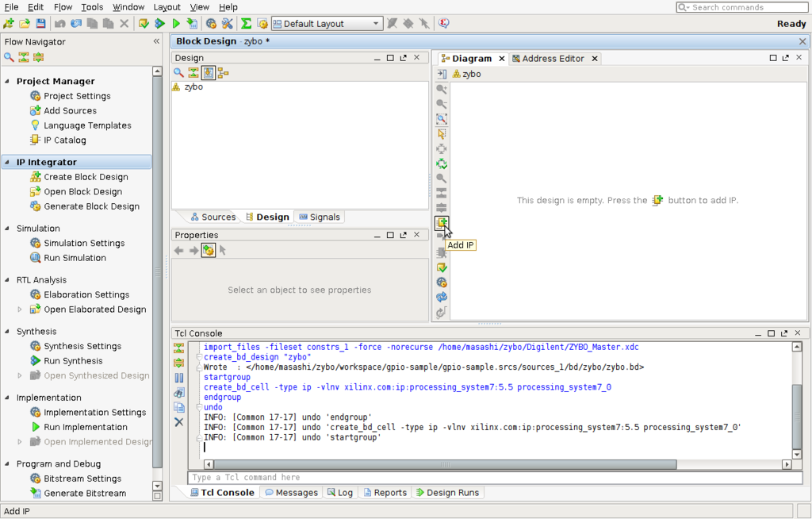Image resolution: width=812 pixels, height=519 pixels.
Task: Select the zybo item in Design tree
Action: point(193,86)
